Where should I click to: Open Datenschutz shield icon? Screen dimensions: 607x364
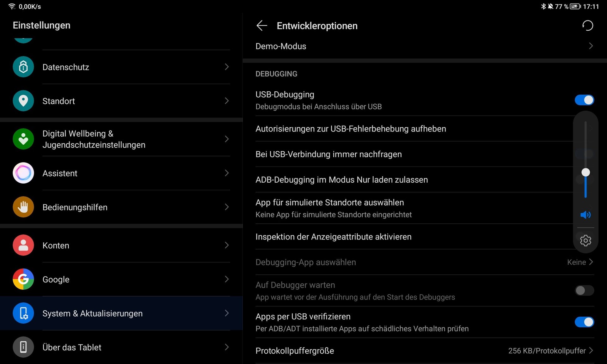23,67
